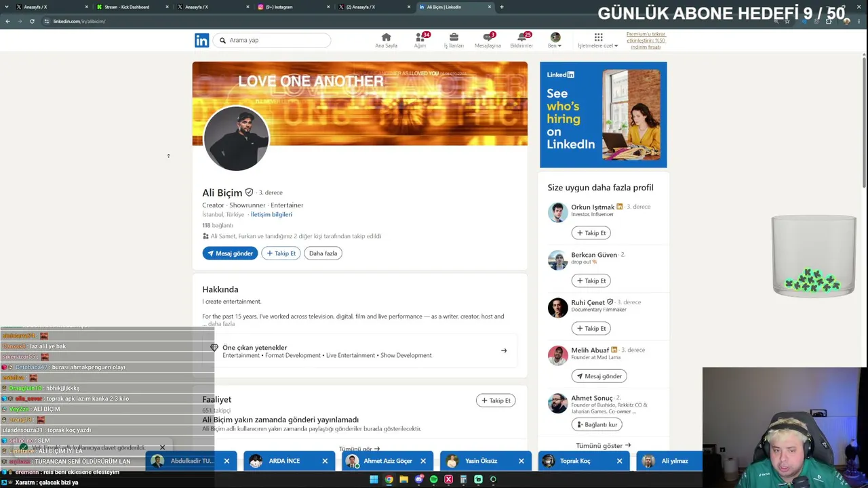
Task: Open the See who's hiring LinkedIn ad
Action: [603, 115]
